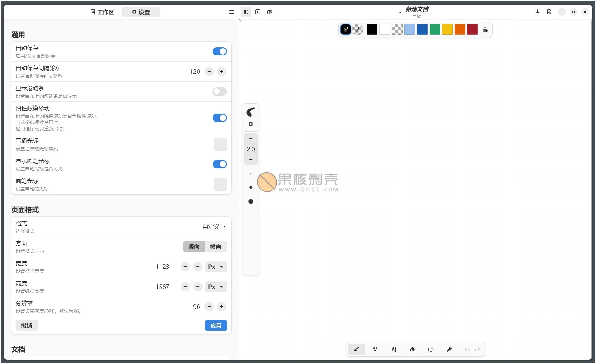Disable the auto-save (自动保存) switch

219,51
